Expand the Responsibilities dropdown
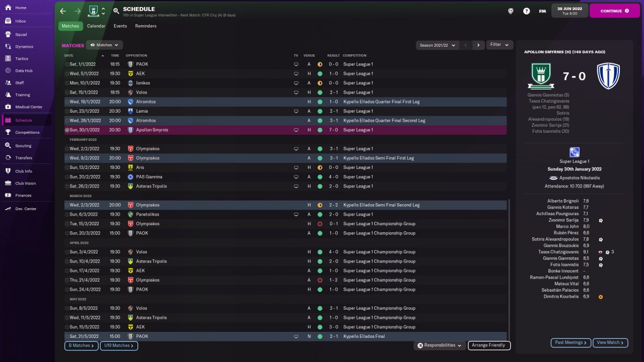Screen dimensions: 644x362 tap(440, 345)
